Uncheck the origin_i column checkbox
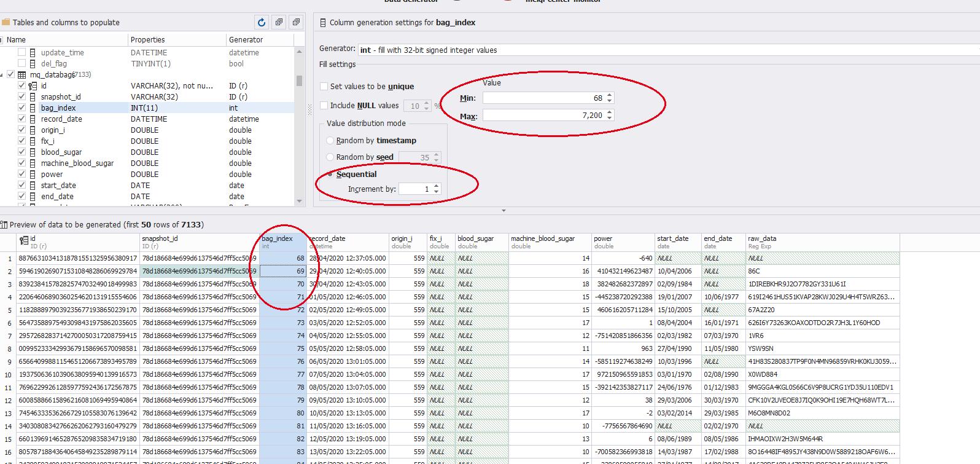 pos(22,130)
